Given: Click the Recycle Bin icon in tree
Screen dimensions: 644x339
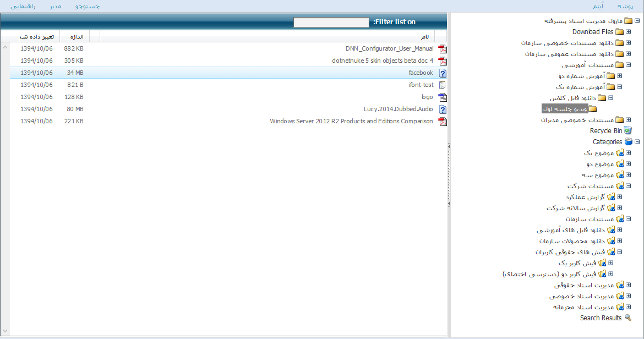Looking at the screenshot, I should coord(628,131).
